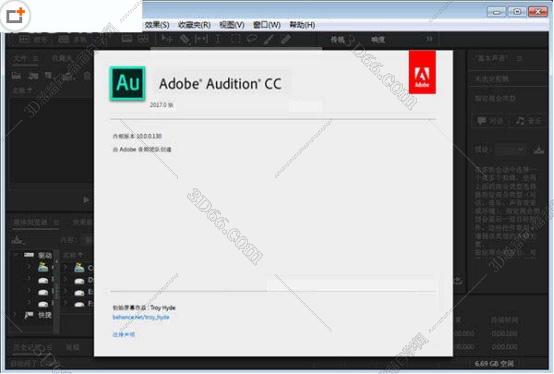Open the 基本声音 panel options menu icon
554x374 pixels.
point(519,59)
